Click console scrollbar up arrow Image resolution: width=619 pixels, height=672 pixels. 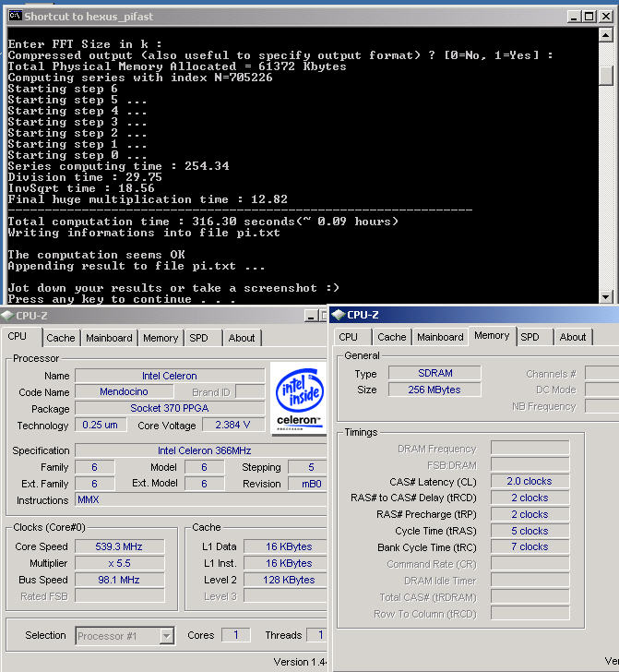606,34
